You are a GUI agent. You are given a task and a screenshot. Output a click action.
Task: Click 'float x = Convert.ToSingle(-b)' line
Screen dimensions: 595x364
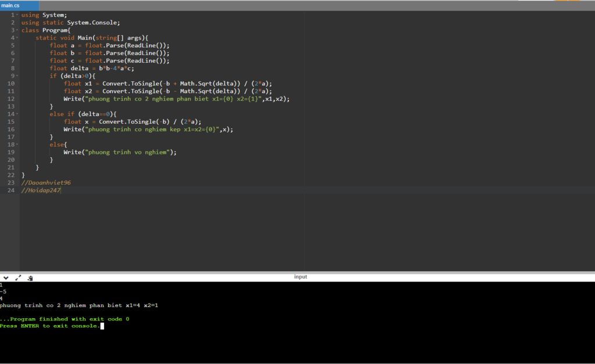coord(132,122)
